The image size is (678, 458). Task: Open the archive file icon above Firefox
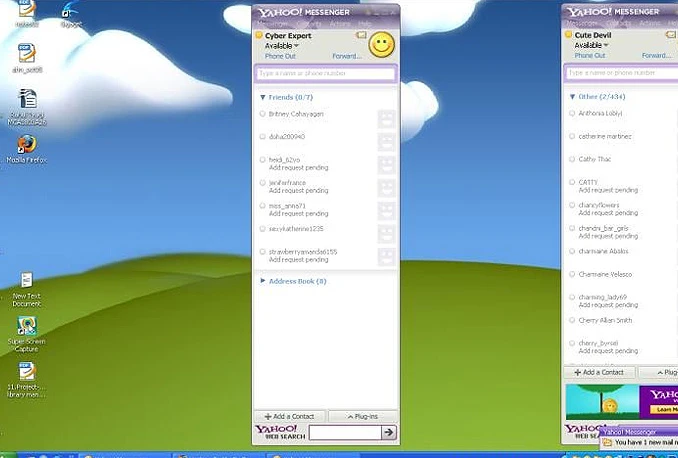27,106
